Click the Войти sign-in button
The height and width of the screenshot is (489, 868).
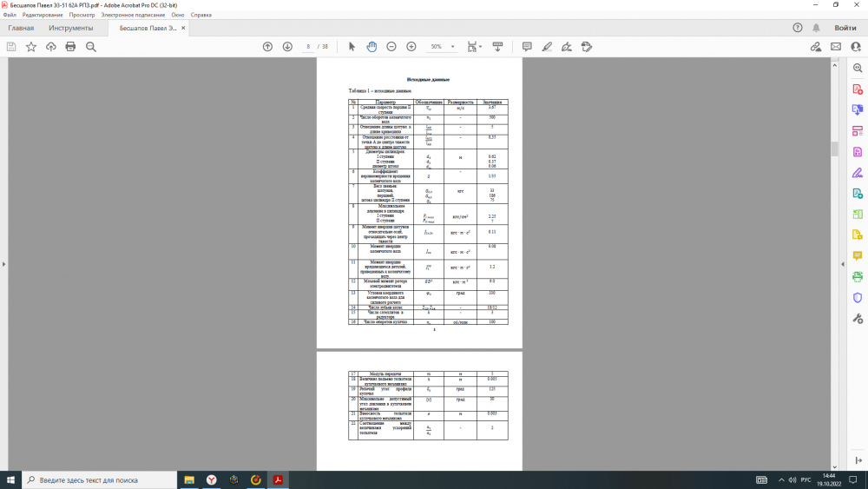[845, 28]
